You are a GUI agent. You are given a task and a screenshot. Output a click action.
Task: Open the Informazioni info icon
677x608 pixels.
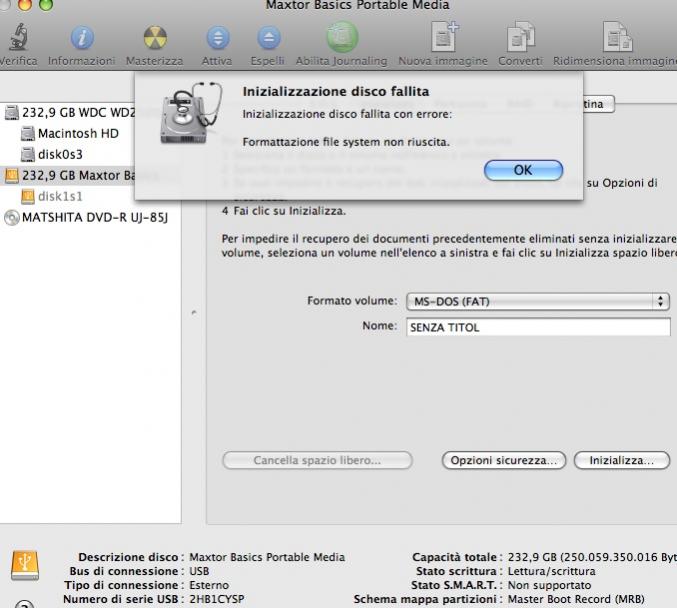[82, 37]
